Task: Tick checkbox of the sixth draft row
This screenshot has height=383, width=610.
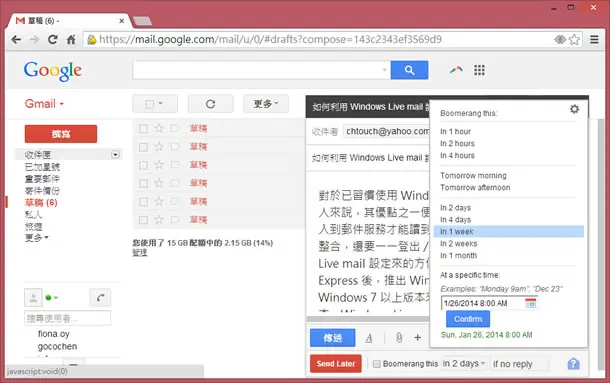Action: point(144,220)
